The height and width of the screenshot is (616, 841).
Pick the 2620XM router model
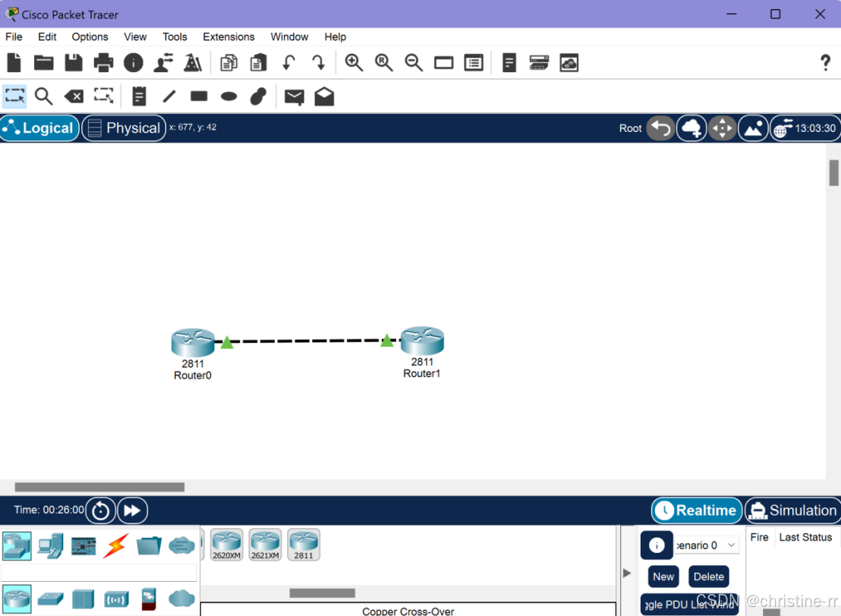click(226, 545)
